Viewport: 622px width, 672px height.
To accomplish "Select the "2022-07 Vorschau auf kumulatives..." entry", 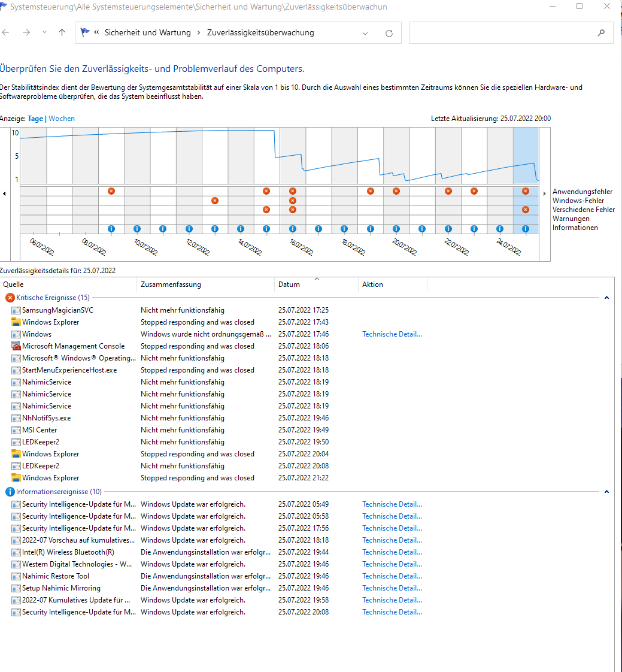I will coord(78,540).
